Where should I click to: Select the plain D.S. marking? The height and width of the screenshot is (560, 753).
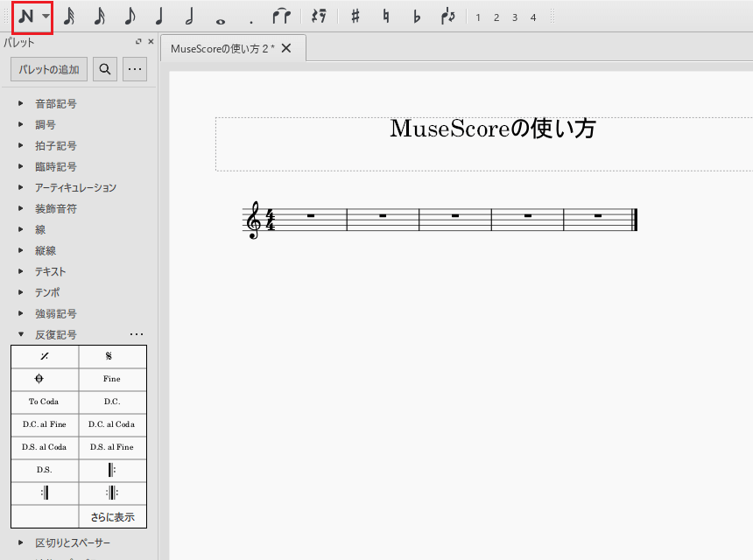click(45, 470)
